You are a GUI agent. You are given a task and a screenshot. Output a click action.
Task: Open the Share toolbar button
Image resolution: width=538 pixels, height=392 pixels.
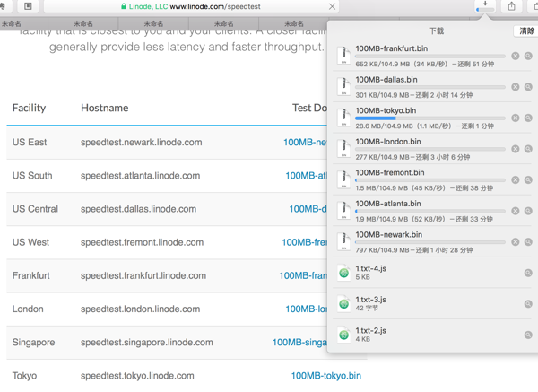click(x=512, y=6)
